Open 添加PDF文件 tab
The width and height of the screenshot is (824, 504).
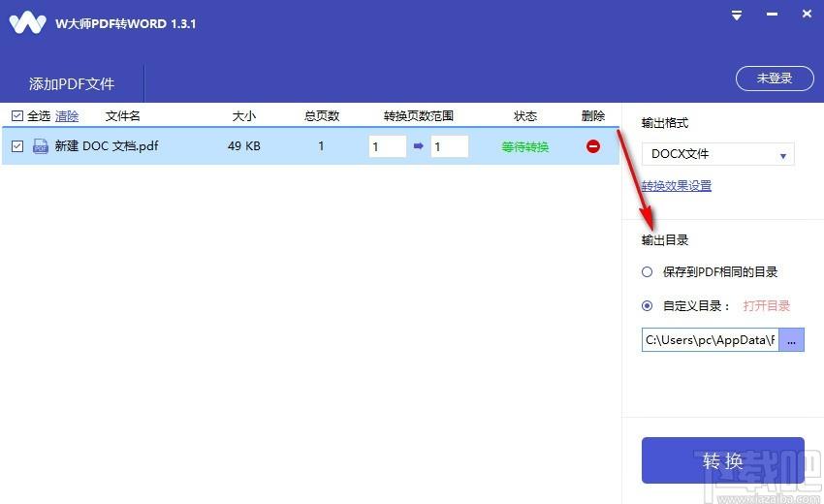[72, 83]
